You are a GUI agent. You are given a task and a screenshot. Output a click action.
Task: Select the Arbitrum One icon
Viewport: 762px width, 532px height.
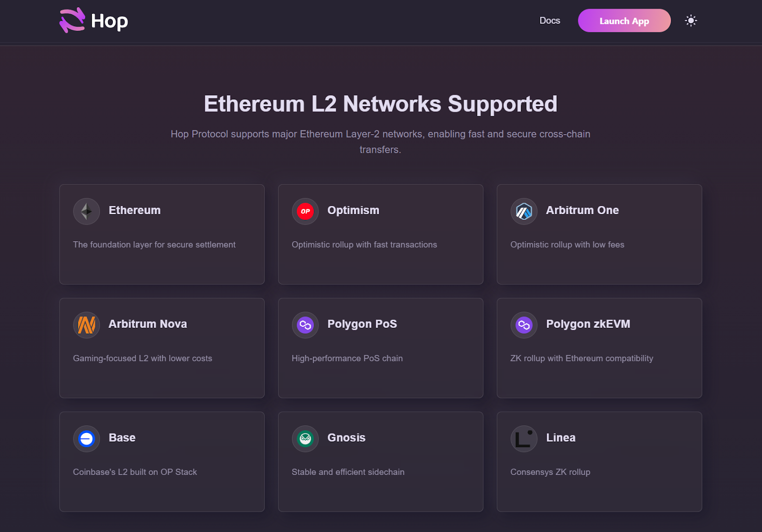524,211
